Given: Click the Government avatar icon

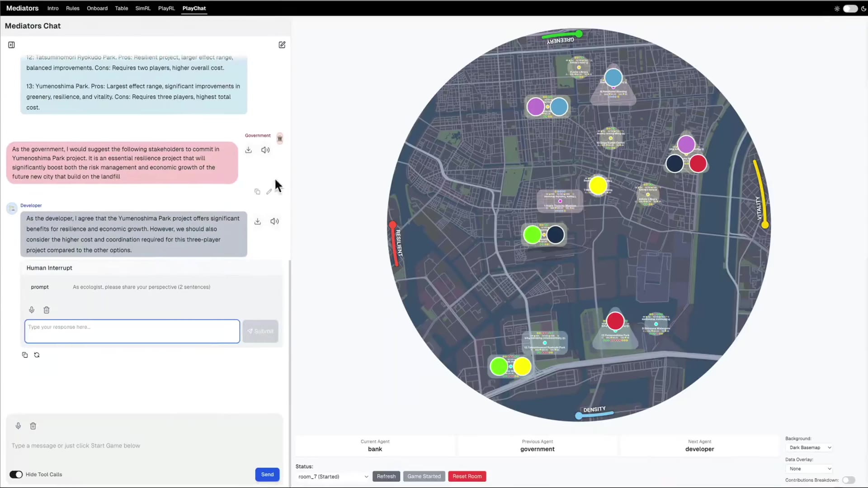Looking at the screenshot, I should coord(280,138).
